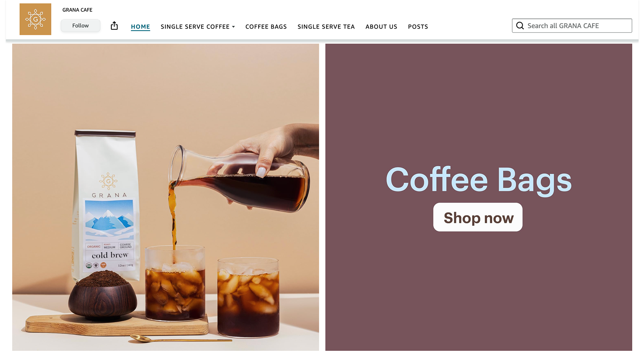The width and height of the screenshot is (644, 355).
Task: Click the GRANA CAFE store name text
Action: click(77, 10)
